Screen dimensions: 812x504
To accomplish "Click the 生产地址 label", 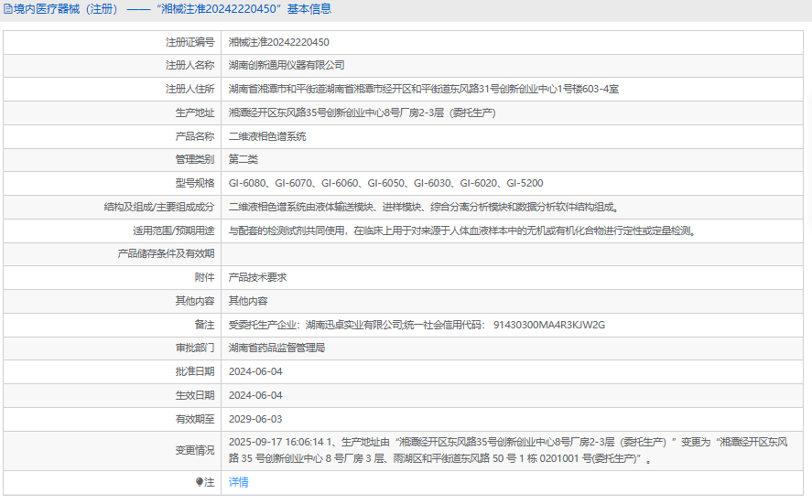I will pyautogui.click(x=195, y=113).
